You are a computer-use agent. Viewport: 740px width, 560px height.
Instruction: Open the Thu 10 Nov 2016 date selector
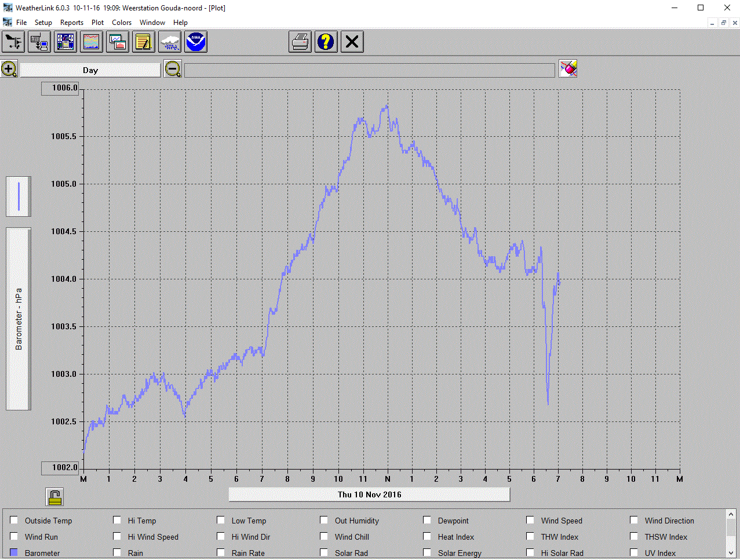[370, 494]
